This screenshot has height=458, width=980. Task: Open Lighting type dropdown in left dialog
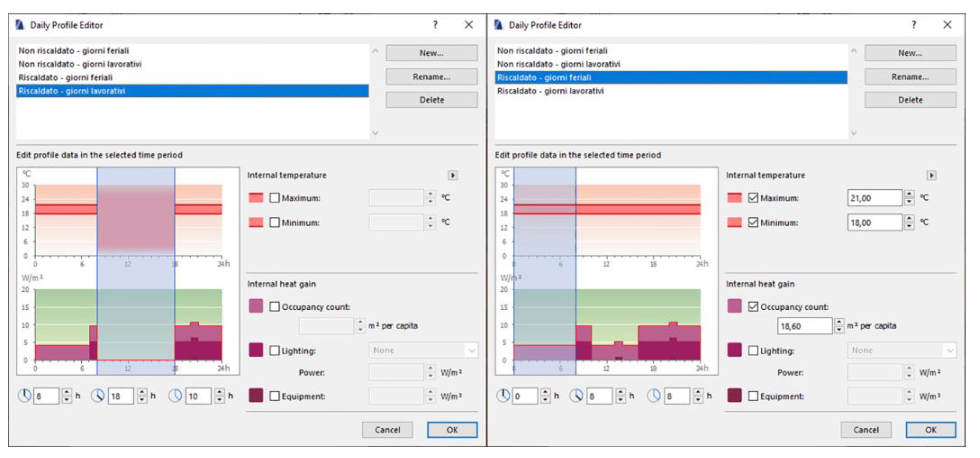(423, 350)
